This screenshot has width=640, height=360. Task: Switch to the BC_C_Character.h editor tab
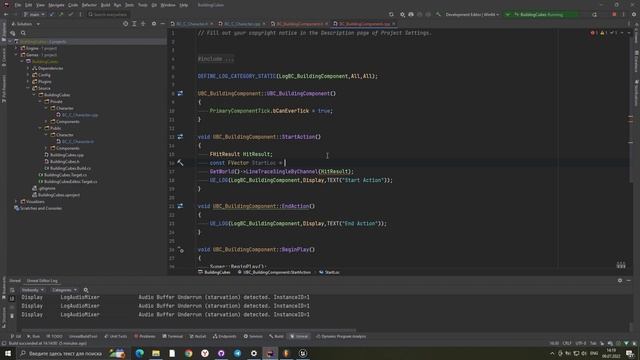[x=192, y=24]
